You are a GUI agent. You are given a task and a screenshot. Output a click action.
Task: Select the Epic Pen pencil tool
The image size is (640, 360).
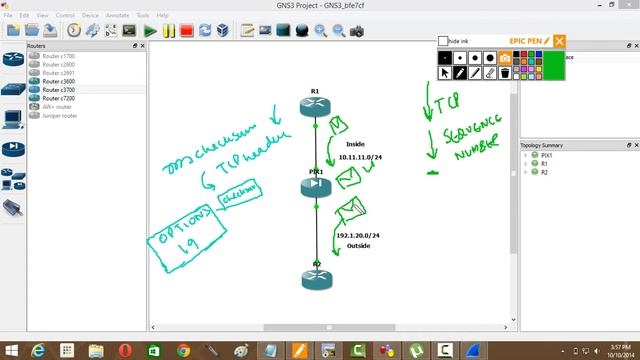point(460,73)
